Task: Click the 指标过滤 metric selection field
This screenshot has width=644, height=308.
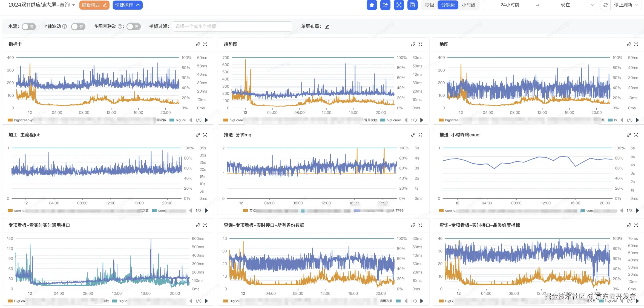Action: [232, 27]
